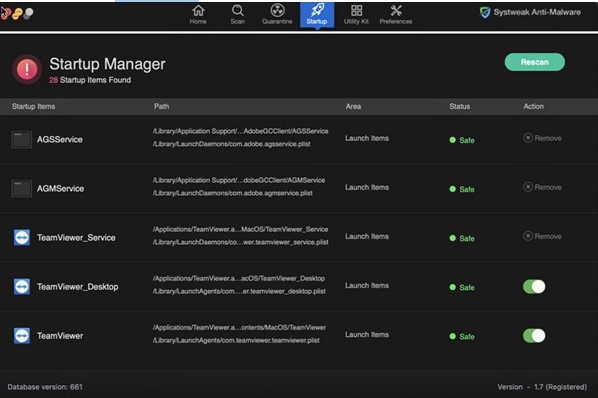
Task: Remove the AGSService startup item
Action: pyautogui.click(x=542, y=138)
